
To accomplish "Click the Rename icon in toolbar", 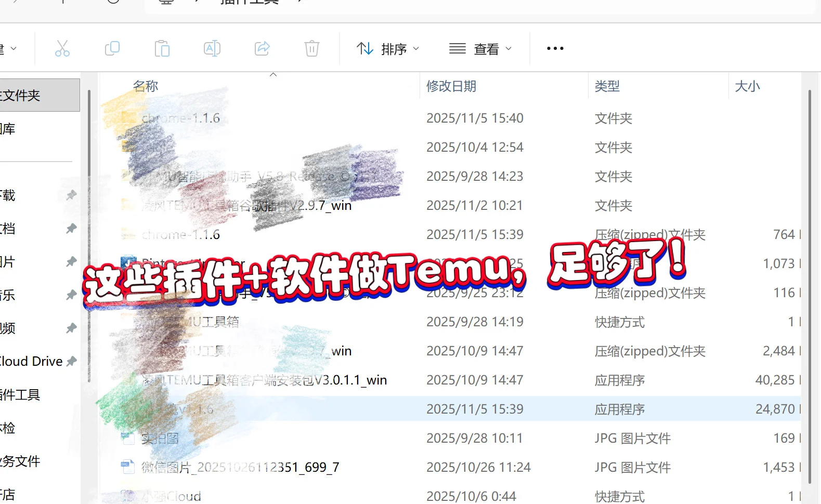I will pyautogui.click(x=212, y=48).
